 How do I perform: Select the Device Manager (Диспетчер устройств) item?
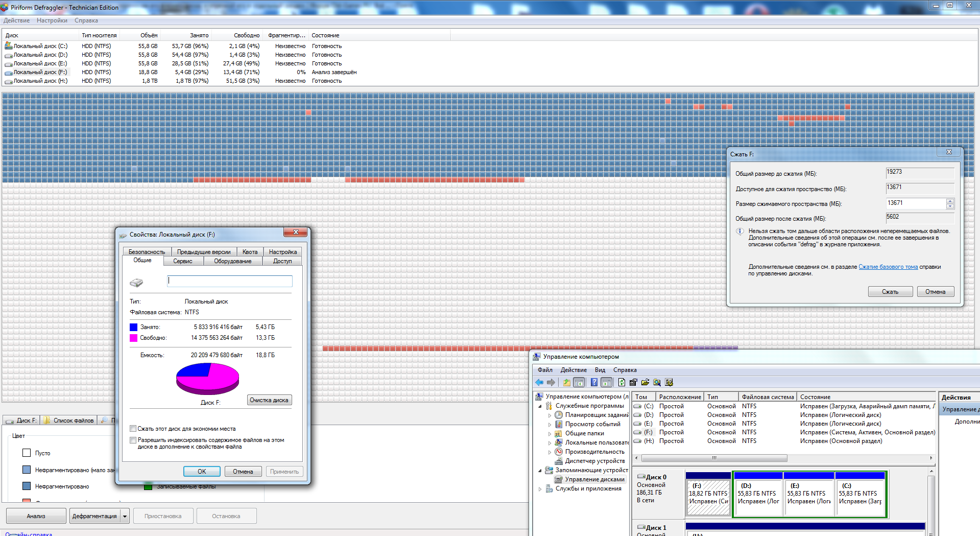point(594,461)
